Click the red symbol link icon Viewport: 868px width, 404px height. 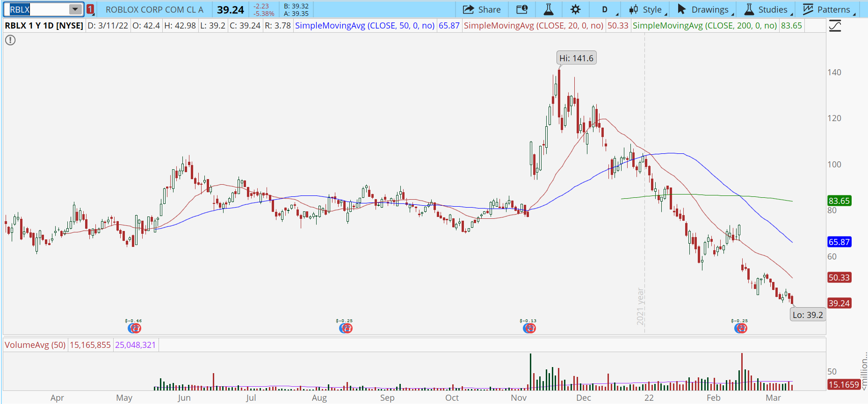pyautogui.click(x=90, y=9)
